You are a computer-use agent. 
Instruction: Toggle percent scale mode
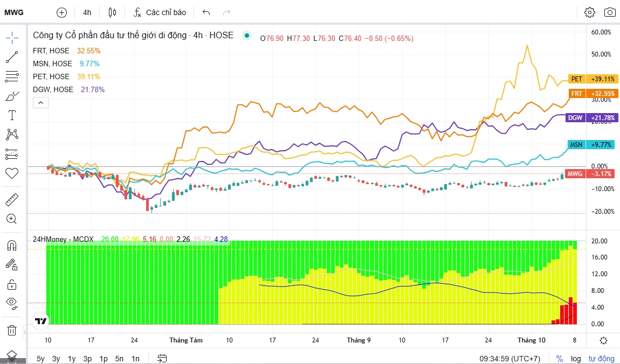(560, 359)
